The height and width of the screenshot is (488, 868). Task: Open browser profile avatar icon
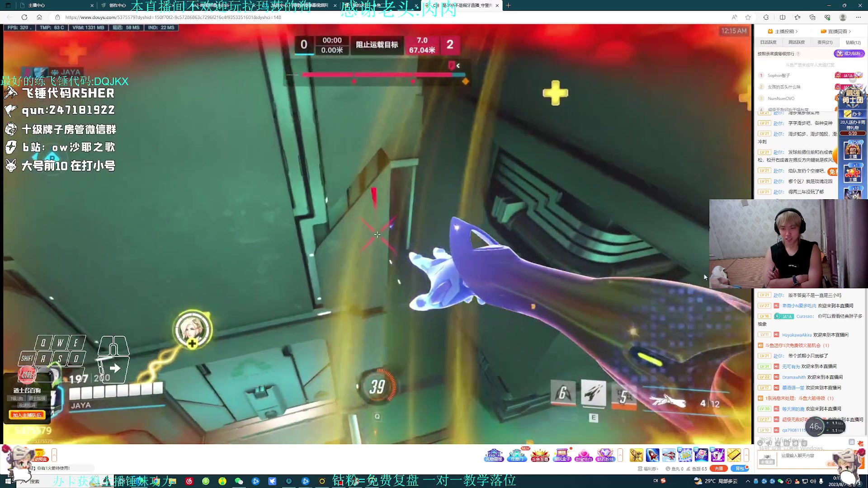click(843, 17)
